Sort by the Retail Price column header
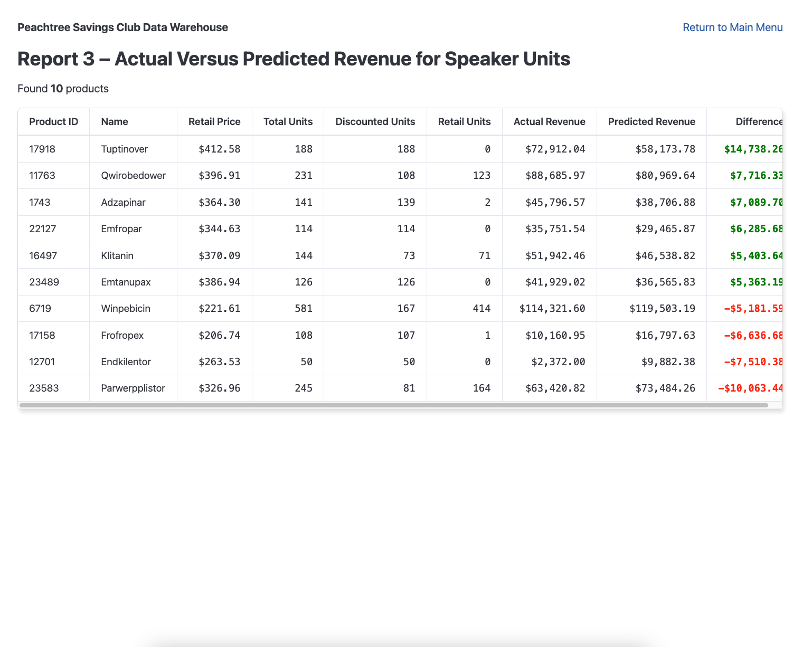812x647 pixels. pos(214,121)
